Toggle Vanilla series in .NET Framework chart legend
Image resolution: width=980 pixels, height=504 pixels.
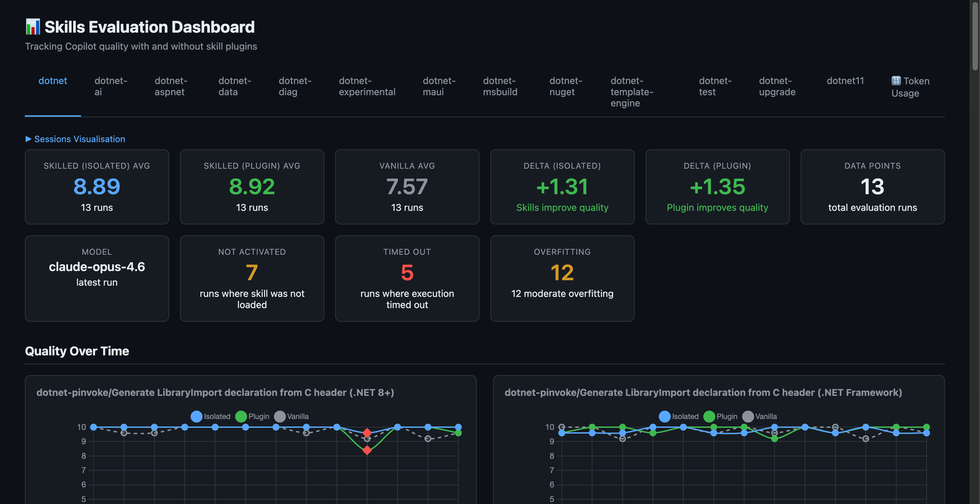click(x=759, y=416)
